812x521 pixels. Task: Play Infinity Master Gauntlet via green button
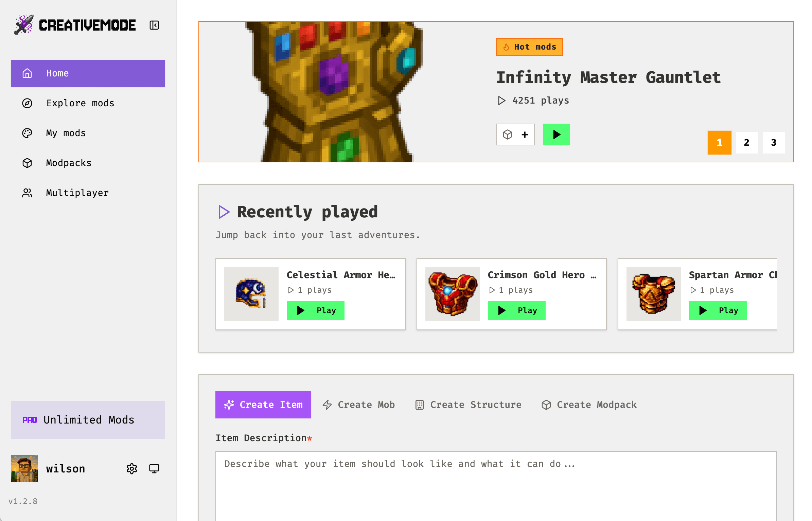[x=556, y=134]
